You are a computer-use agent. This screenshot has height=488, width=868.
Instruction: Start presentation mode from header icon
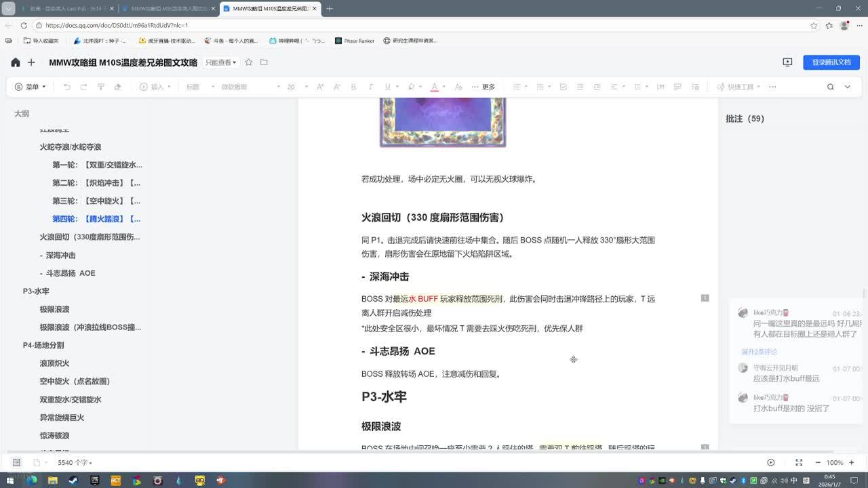click(x=787, y=62)
